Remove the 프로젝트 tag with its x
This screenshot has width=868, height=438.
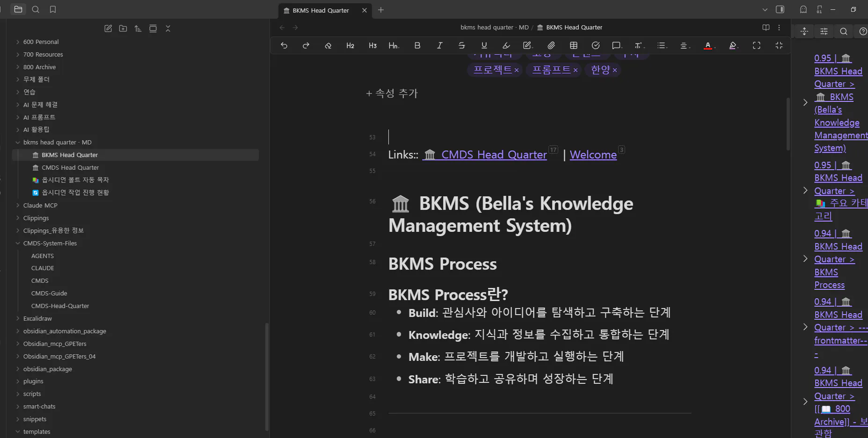pos(517,70)
